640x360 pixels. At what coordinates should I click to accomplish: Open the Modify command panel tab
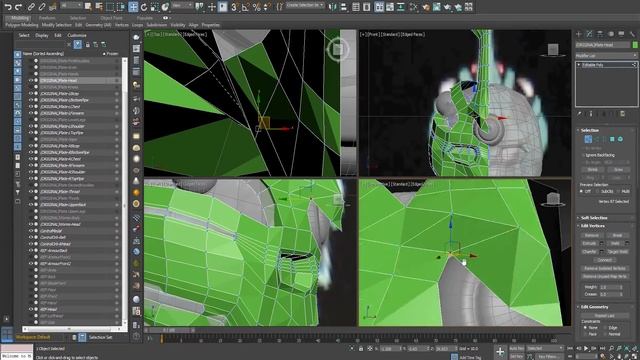tap(589, 34)
